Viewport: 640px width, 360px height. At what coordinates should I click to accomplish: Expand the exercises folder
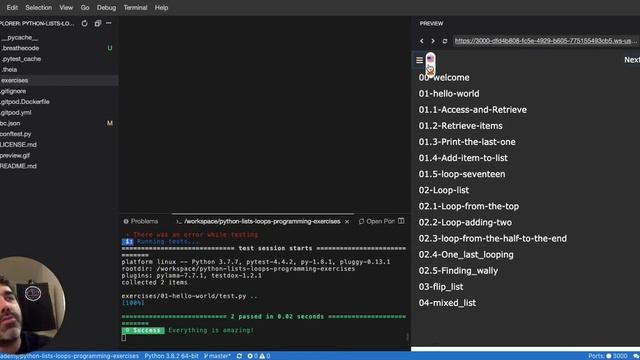14,80
